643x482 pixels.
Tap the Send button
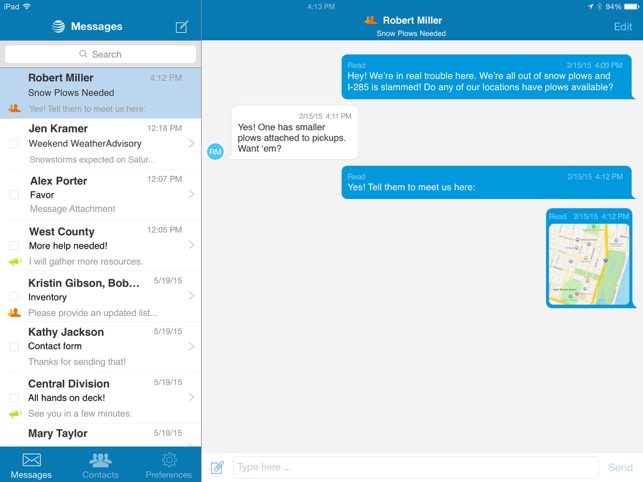pos(620,467)
